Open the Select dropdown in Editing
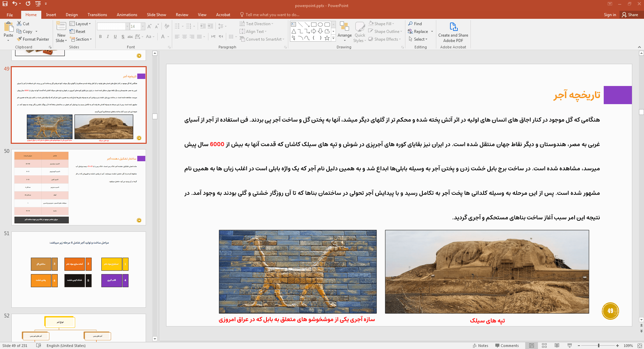This screenshot has width=644, height=349. [x=418, y=39]
